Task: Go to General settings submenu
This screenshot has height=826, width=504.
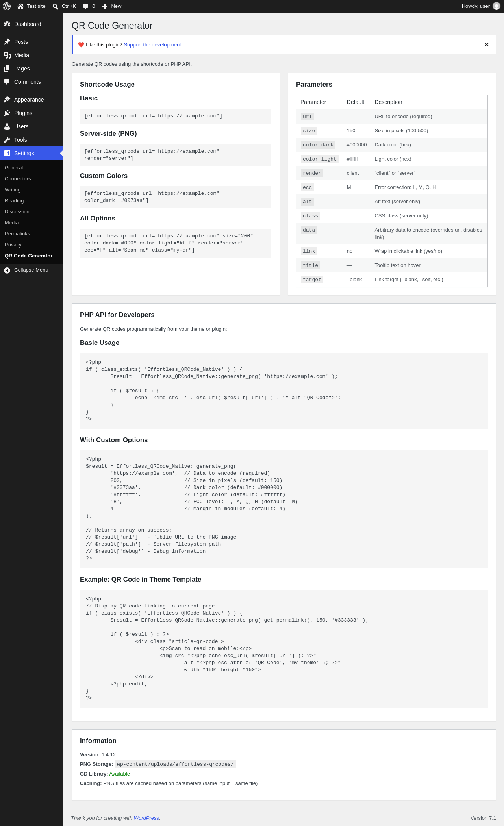Action: coord(14,168)
